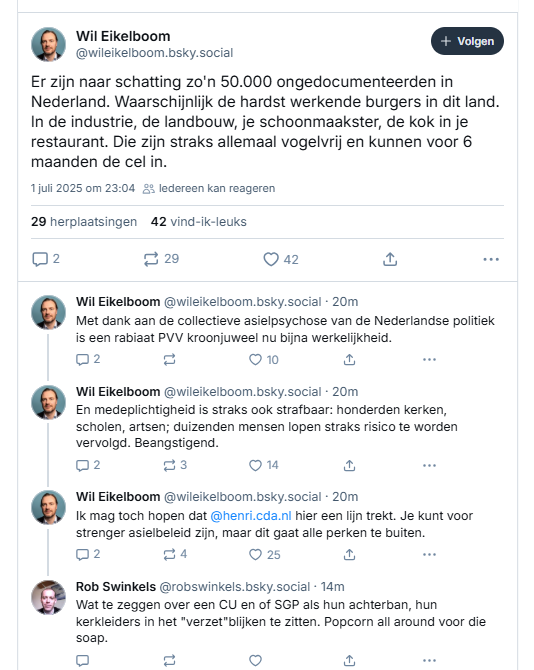The image size is (534, 670).
Task: Open Rob Swinkels' profile avatar
Action: point(48,597)
